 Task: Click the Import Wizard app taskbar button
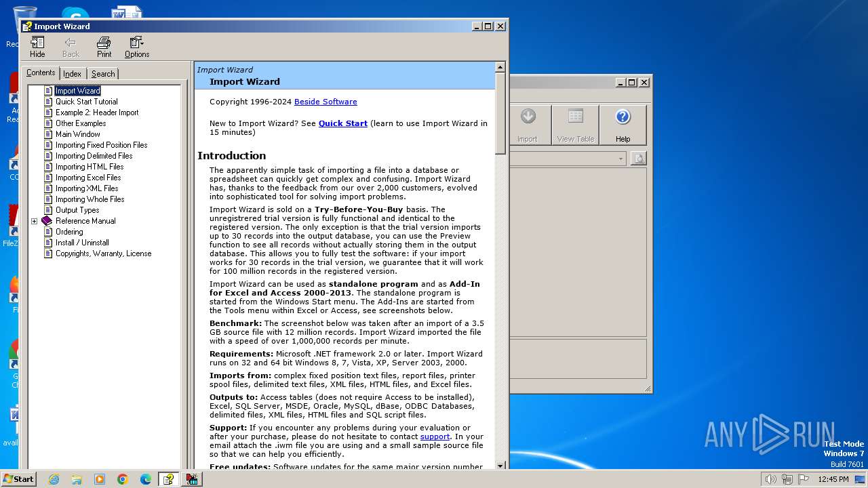[x=192, y=479]
